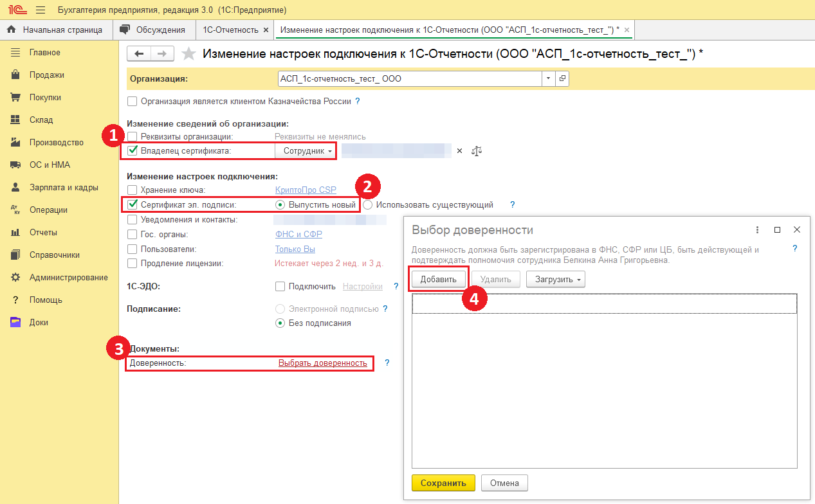Click Выбрать доверенность link

[323, 363]
